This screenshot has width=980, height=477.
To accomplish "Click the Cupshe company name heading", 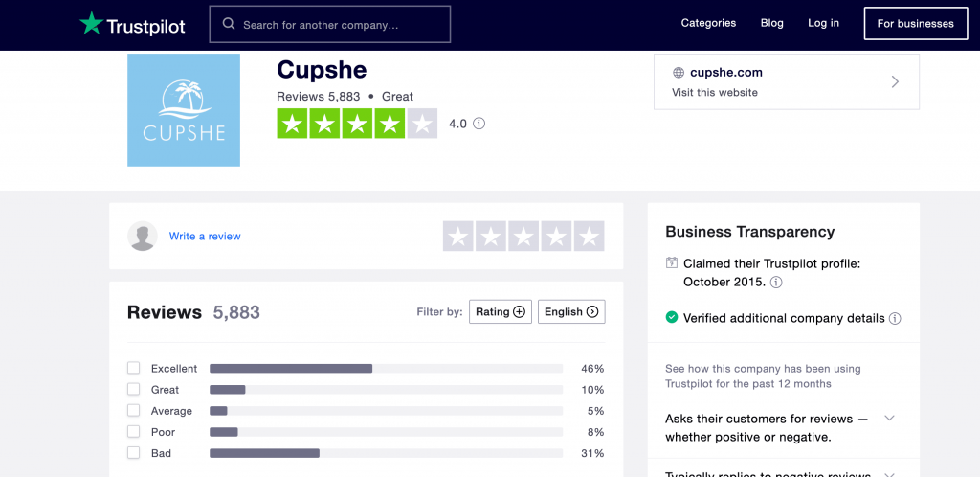I will pos(322,70).
